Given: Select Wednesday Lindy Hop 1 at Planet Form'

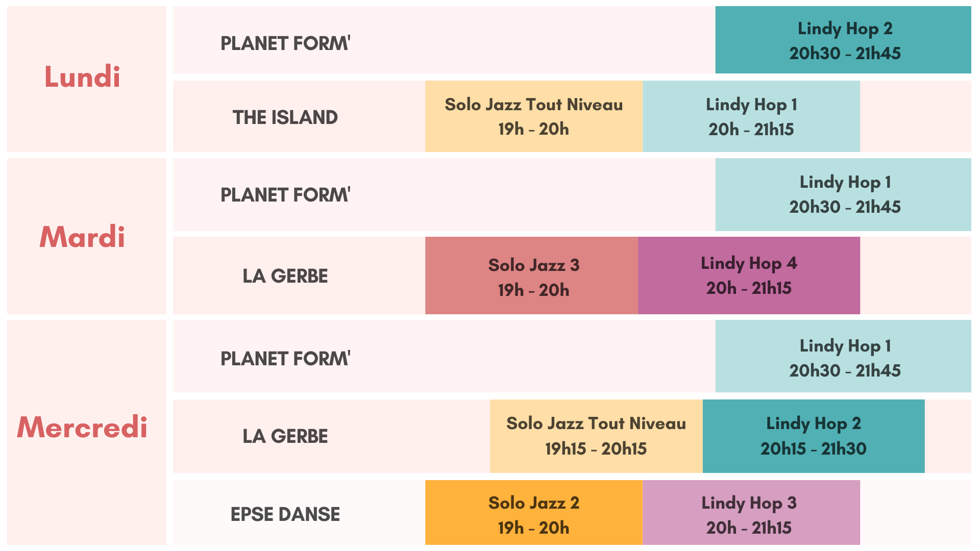Looking at the screenshot, I should click(843, 356).
